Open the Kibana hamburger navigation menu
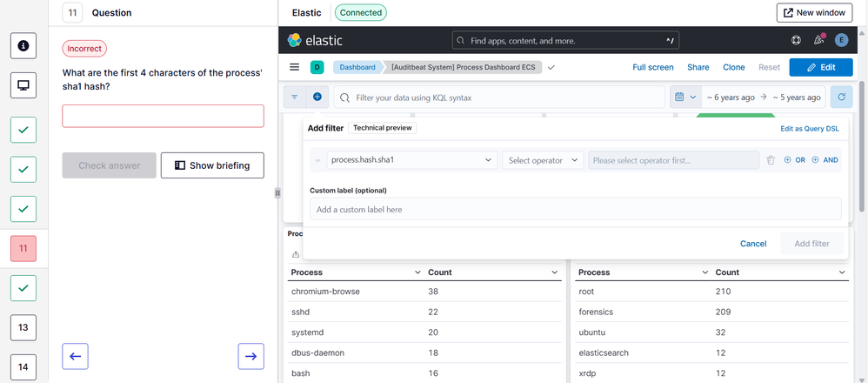The height and width of the screenshot is (383, 868). (x=295, y=67)
